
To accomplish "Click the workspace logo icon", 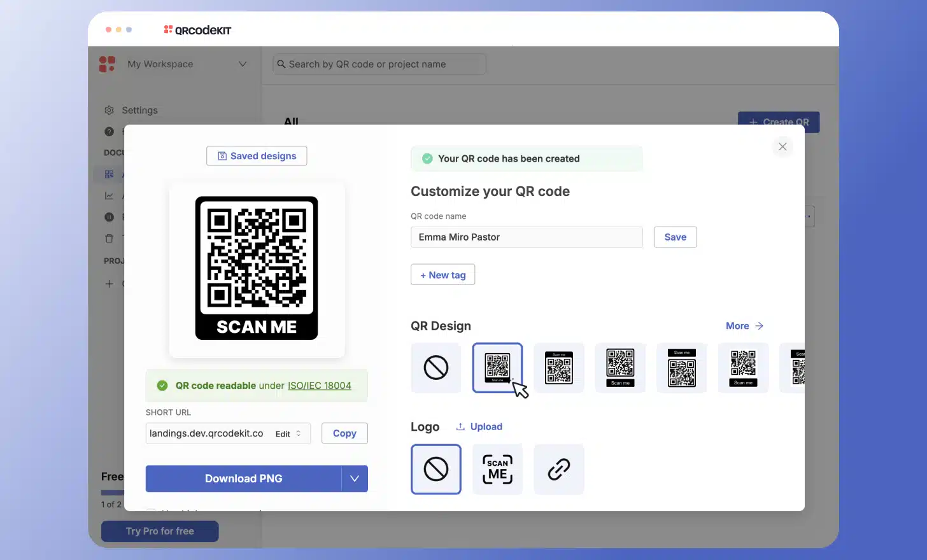I will pos(107,64).
